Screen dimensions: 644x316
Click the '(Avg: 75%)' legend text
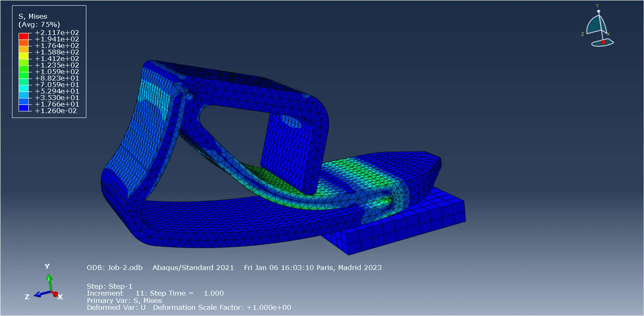tap(39, 25)
